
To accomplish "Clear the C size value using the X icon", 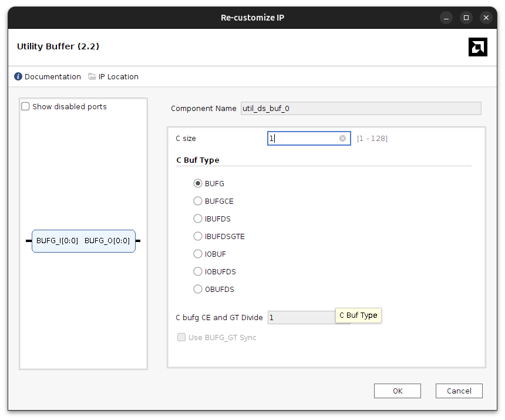I will [342, 138].
